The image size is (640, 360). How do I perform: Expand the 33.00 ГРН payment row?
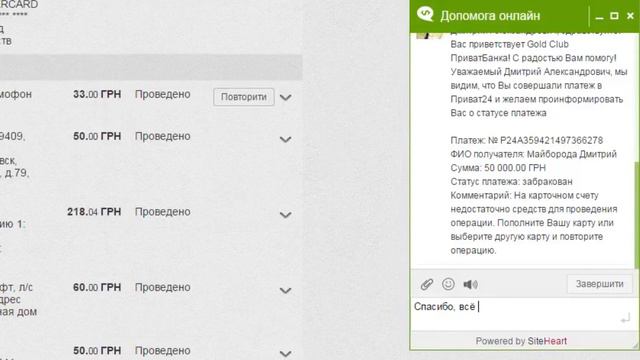pos(285,98)
